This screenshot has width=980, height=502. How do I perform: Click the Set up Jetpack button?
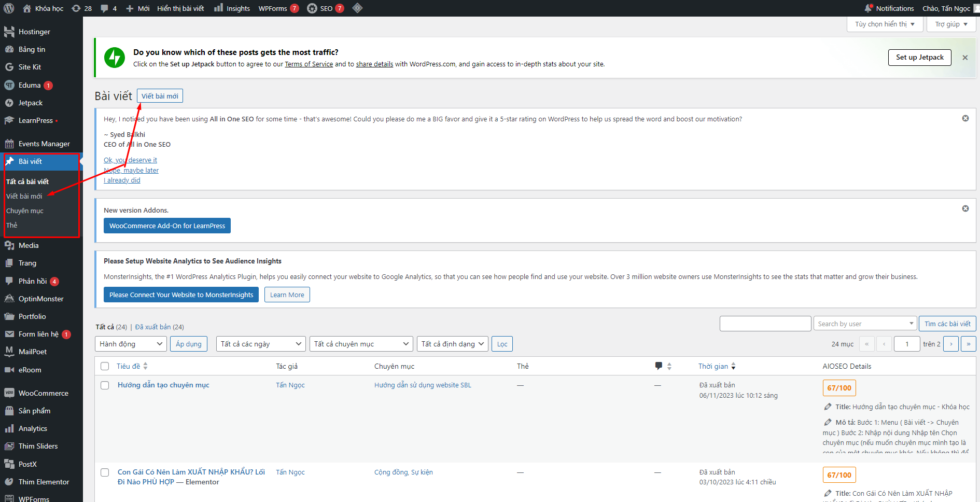click(x=920, y=57)
